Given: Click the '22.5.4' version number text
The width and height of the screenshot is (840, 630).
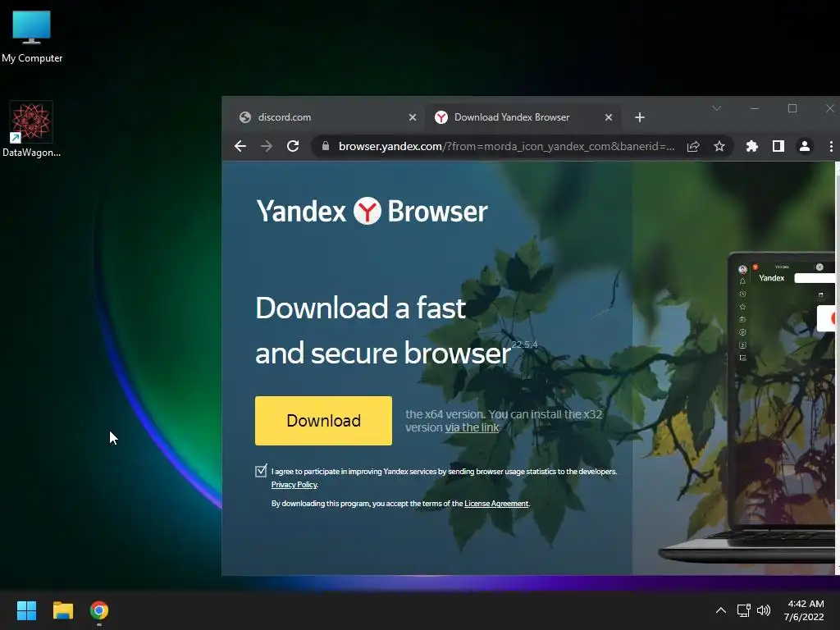Looking at the screenshot, I should pos(524,345).
